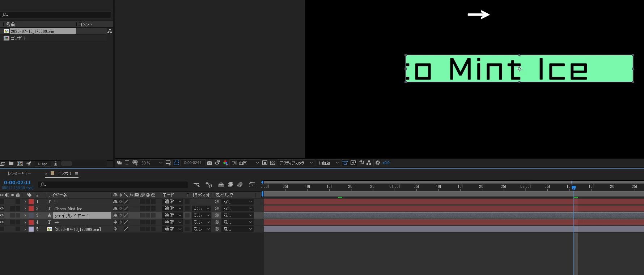Open the project flowchart icon beside the PNG item
This screenshot has width=644, height=275.
110,31
